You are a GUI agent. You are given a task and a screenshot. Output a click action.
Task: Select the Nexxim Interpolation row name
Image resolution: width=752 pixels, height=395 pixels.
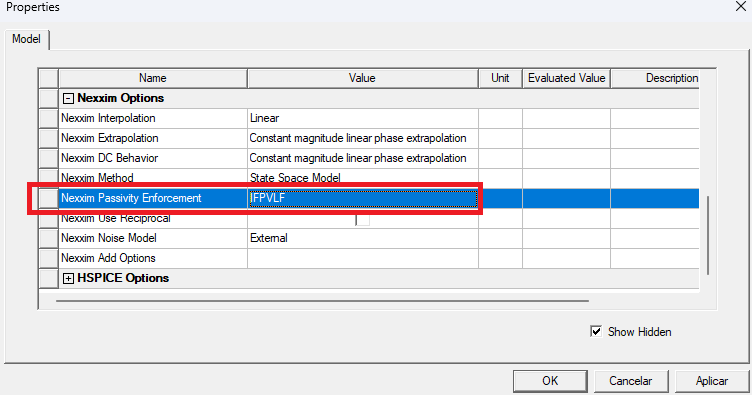point(153,118)
